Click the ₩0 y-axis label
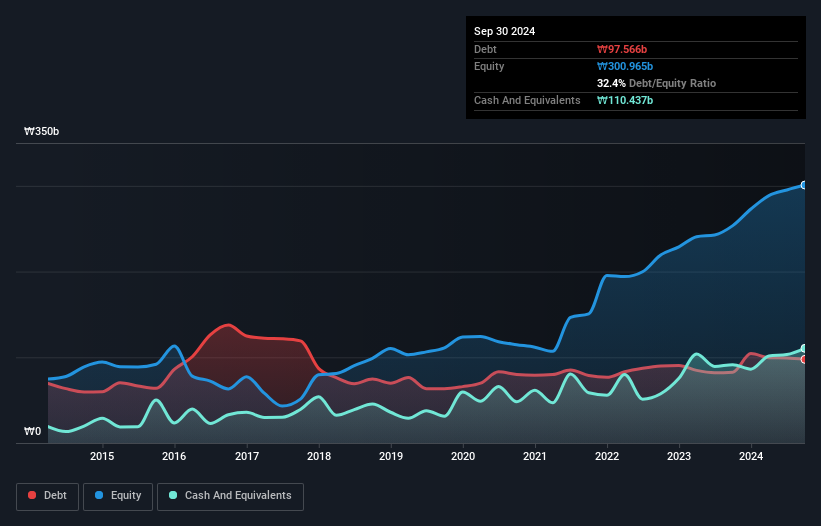821x526 pixels. coord(32,431)
